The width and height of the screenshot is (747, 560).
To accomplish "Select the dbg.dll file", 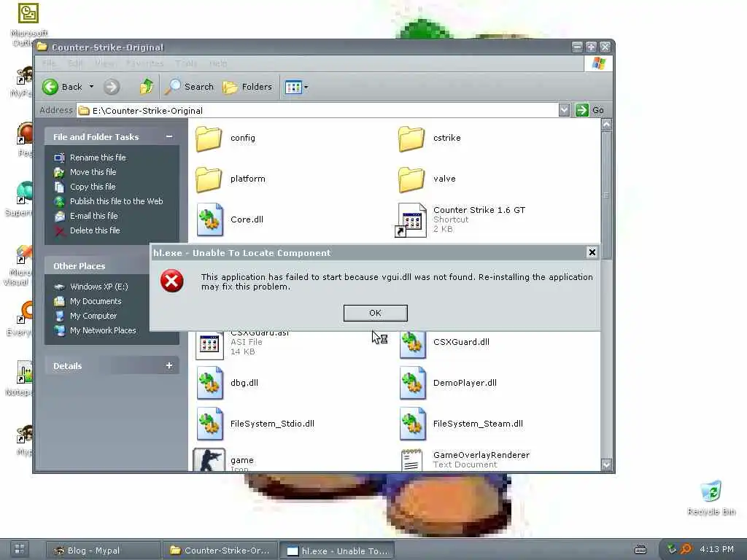I will (228, 383).
